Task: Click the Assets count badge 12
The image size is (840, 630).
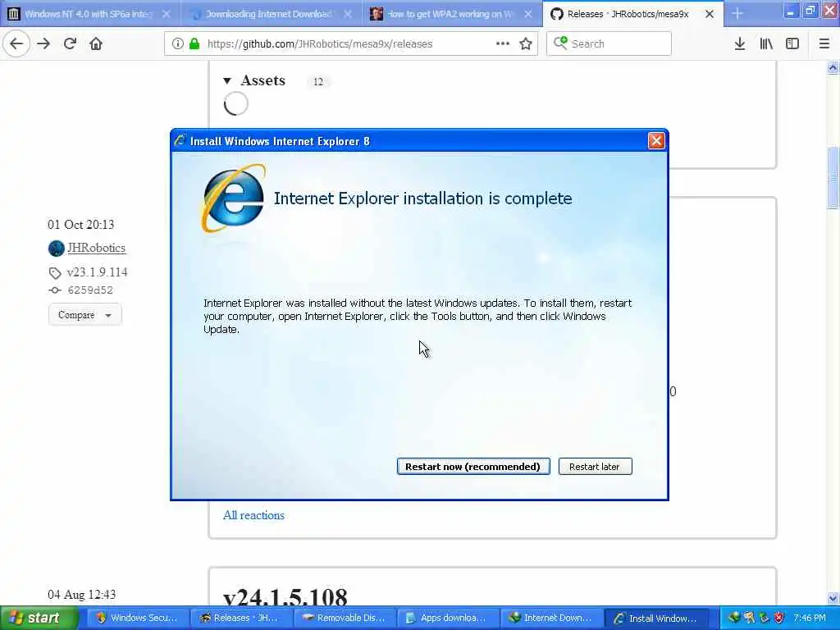Action: coord(318,81)
